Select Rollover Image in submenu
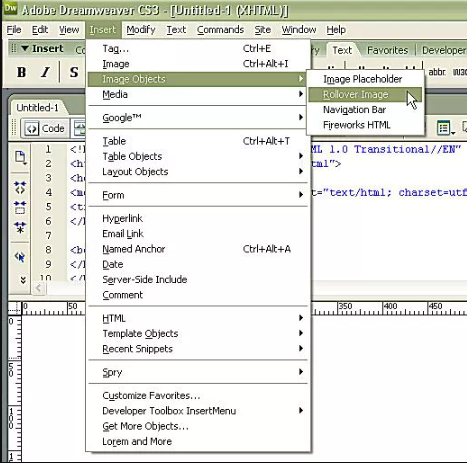Screen dimensions: 467x463 pyautogui.click(x=365, y=95)
